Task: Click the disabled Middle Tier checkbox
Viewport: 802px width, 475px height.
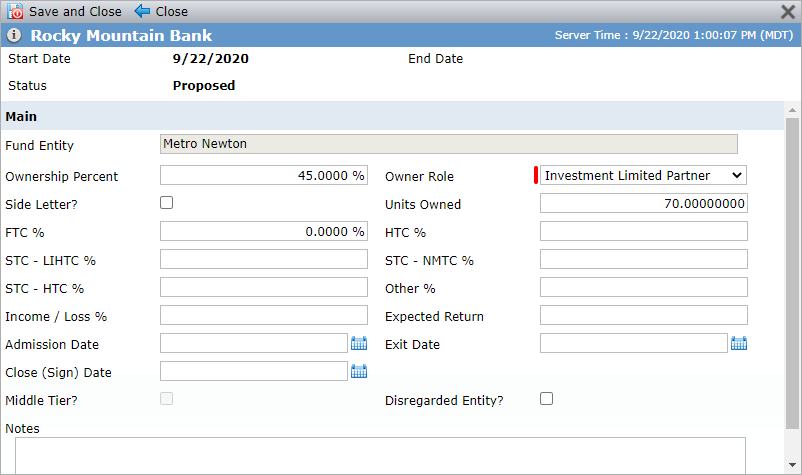Action: tap(166, 398)
